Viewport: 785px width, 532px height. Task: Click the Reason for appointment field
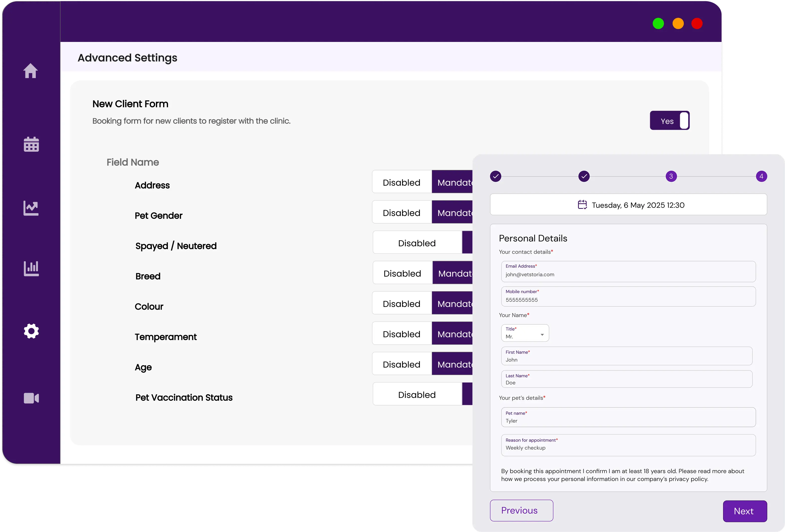628,445
